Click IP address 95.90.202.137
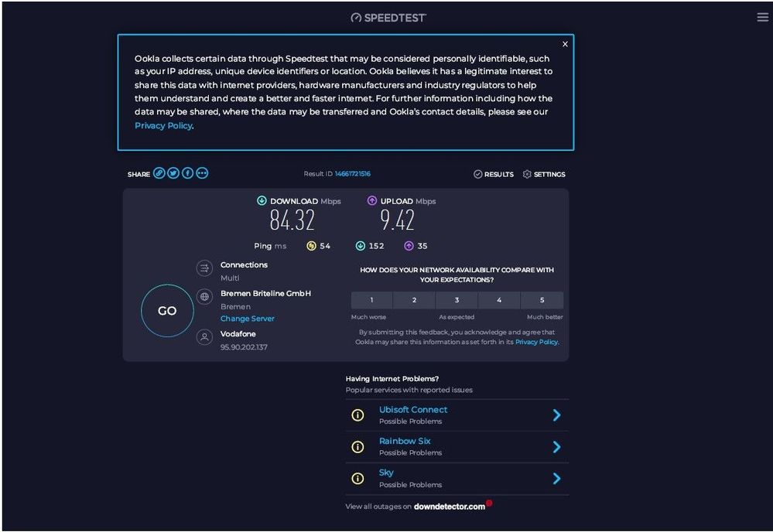 pos(244,347)
